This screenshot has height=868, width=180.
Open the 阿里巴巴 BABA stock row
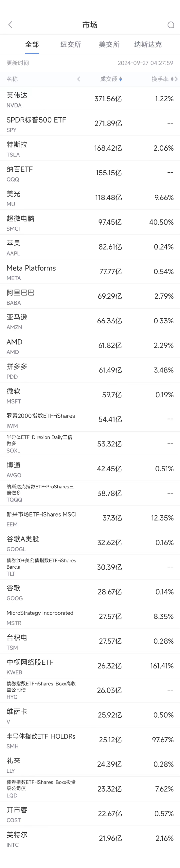(90, 296)
